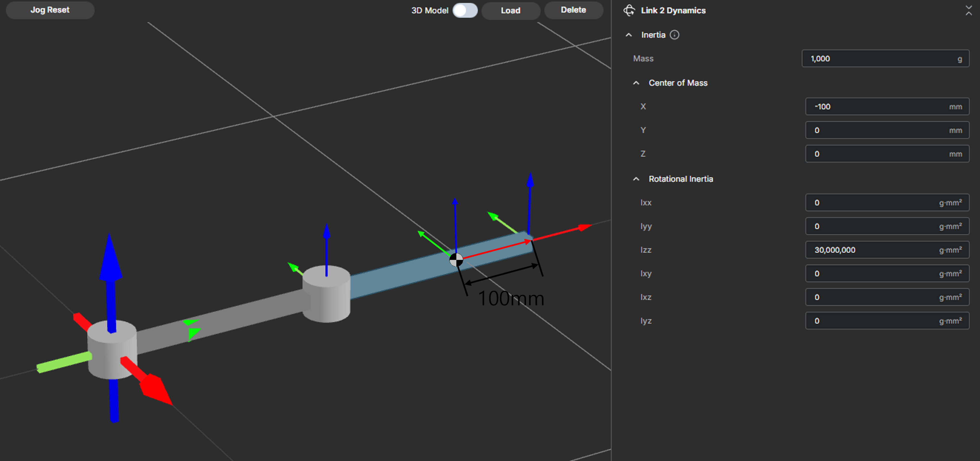Collapse the Inertia section
Viewport: 980px width, 461px height.
point(629,35)
